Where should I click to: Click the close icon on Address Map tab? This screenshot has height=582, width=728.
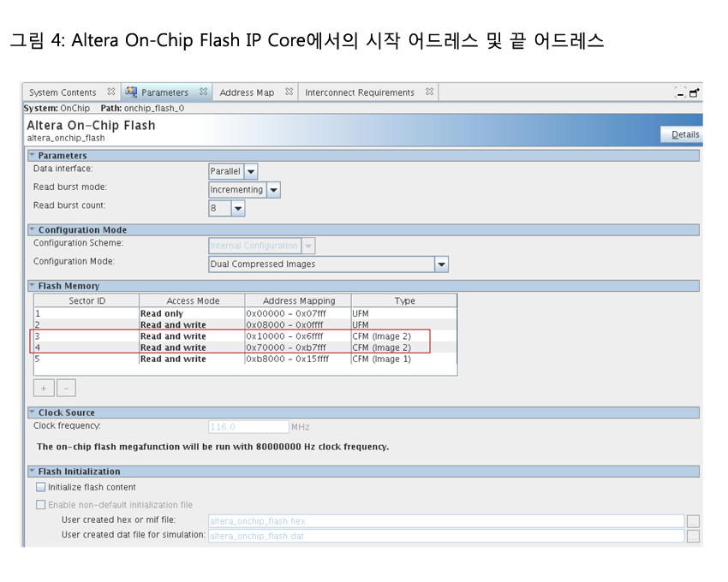pyautogui.click(x=289, y=92)
